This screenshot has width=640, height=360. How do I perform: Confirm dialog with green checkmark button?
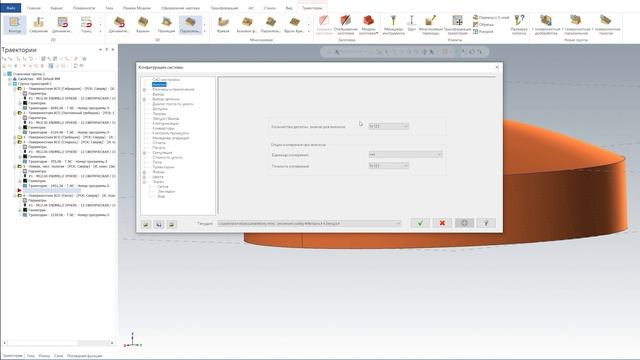[x=420, y=223]
